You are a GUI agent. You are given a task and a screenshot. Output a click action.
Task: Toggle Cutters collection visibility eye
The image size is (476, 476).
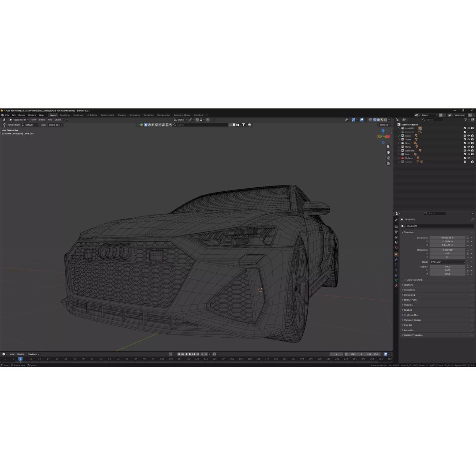469,158
